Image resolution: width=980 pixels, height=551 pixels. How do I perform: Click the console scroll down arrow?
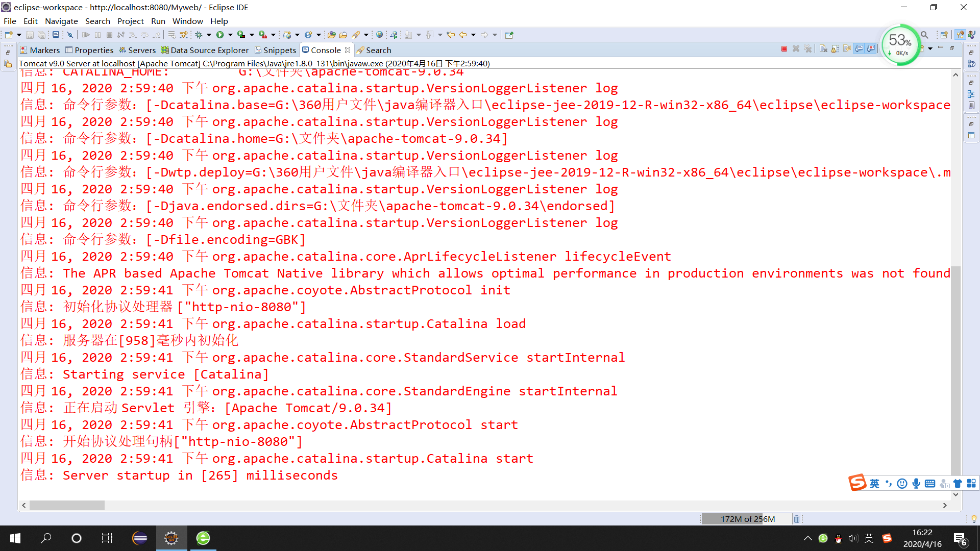pyautogui.click(x=955, y=494)
